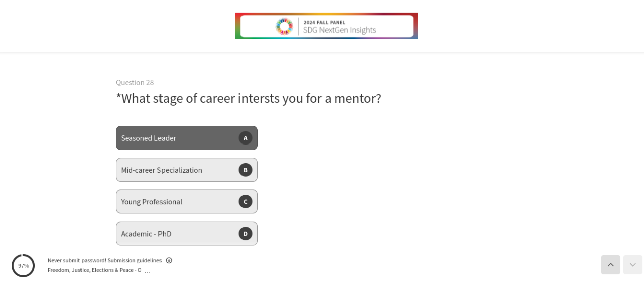Click the mentor career stage question title

(x=249, y=98)
